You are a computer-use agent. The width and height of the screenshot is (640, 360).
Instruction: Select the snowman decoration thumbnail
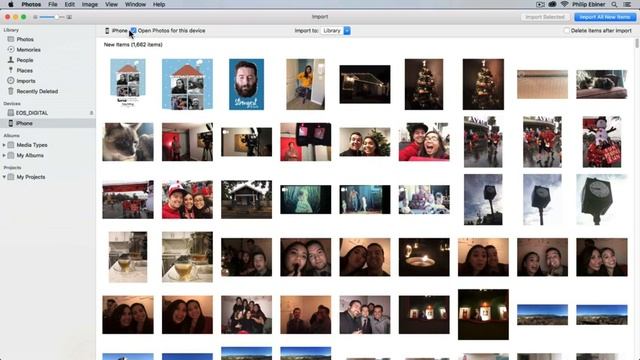[602, 142]
